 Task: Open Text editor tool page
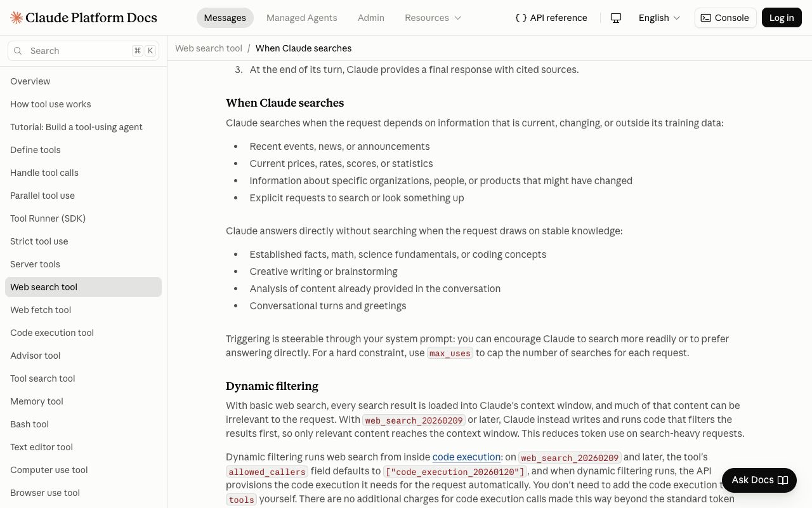click(x=83, y=447)
